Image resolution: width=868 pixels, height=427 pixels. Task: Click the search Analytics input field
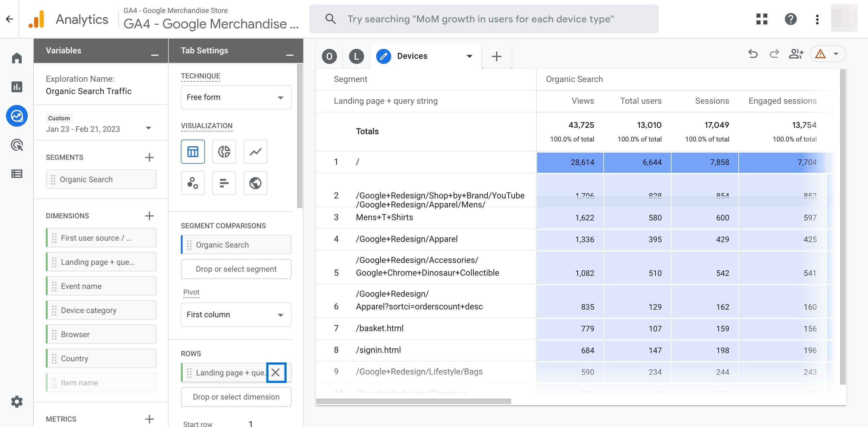point(484,19)
